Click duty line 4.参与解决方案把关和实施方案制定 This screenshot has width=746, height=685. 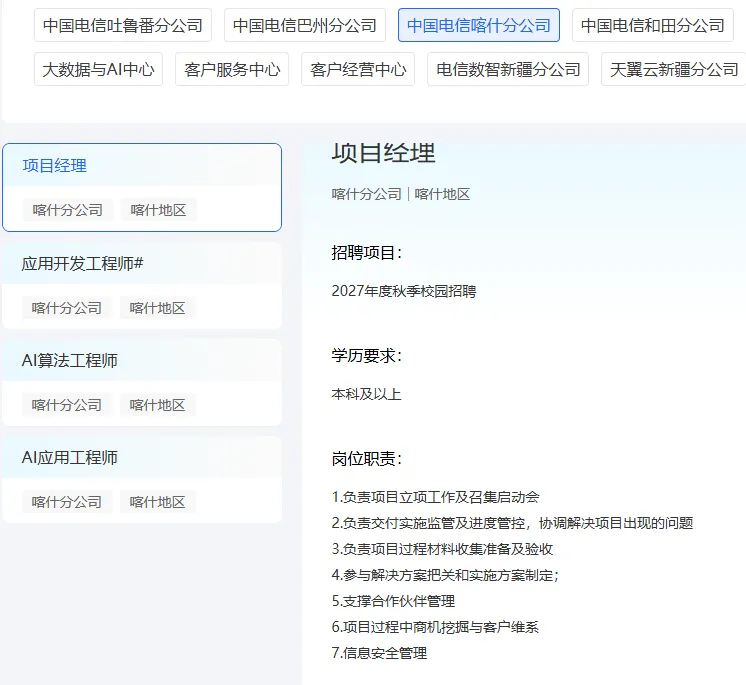coord(445,575)
